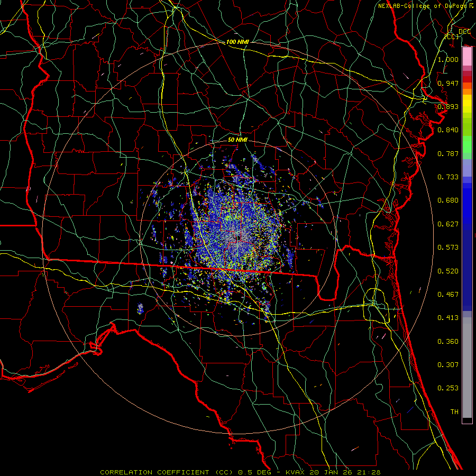Select the 0.893 legend value
Image resolution: width=476 pixels, height=476 pixels.
pyautogui.click(x=448, y=106)
